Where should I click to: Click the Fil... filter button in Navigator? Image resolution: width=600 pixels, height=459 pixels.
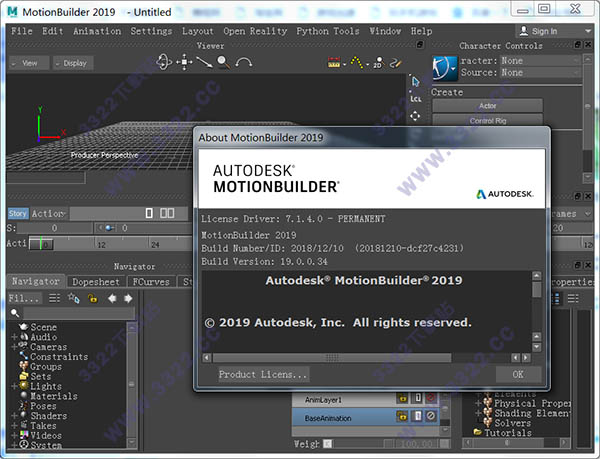click(x=24, y=298)
